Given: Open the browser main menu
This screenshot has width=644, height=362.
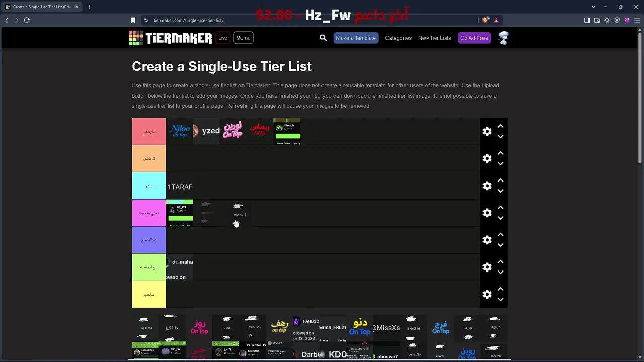Looking at the screenshot, I should point(637,20).
